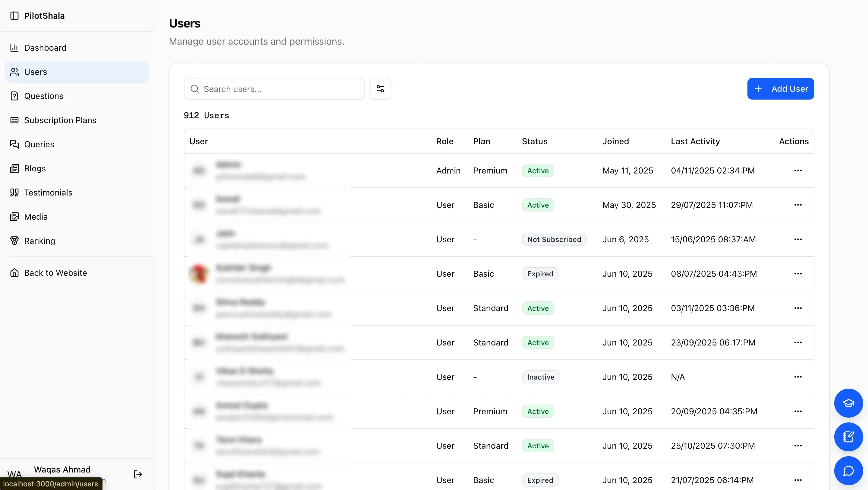868x490 pixels.
Task: Click the graduation cap floating icon
Action: click(x=848, y=403)
